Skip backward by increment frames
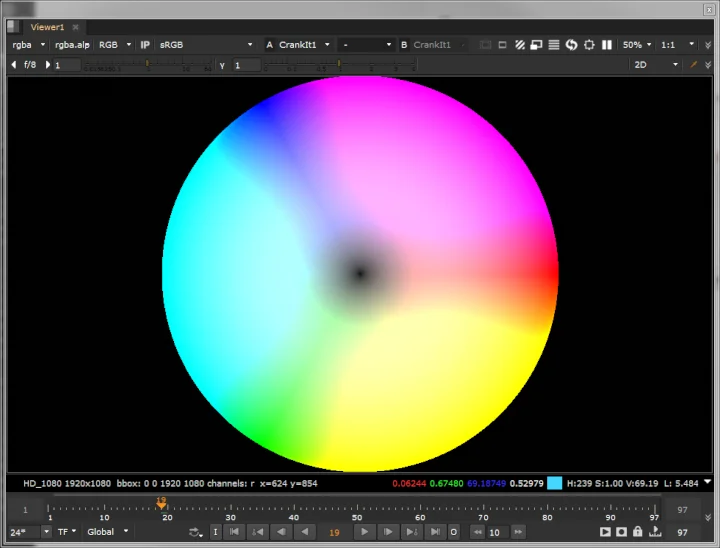The width and height of the screenshot is (720, 548). pyautogui.click(x=478, y=532)
